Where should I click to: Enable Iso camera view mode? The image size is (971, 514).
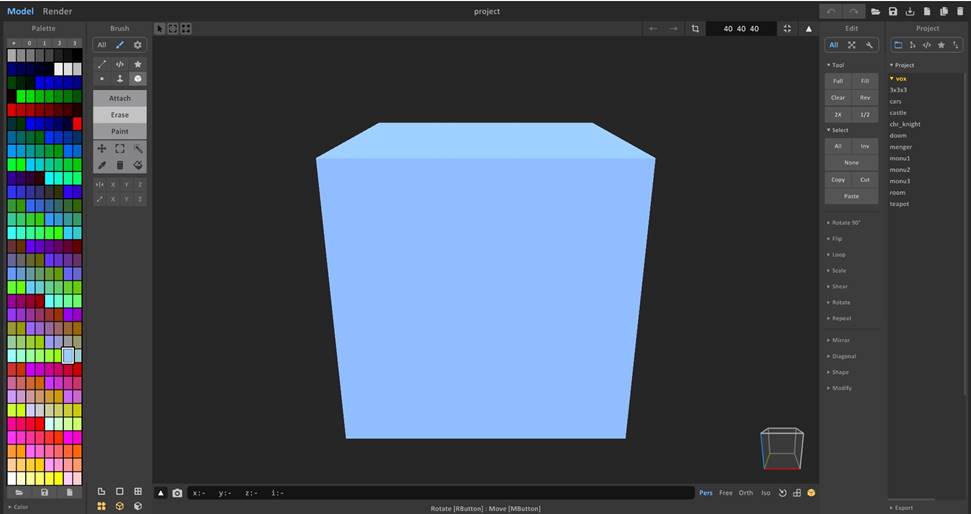766,493
